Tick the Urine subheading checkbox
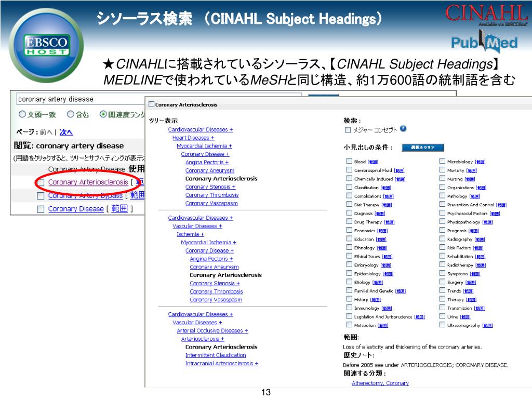The image size is (532, 399). (442, 316)
